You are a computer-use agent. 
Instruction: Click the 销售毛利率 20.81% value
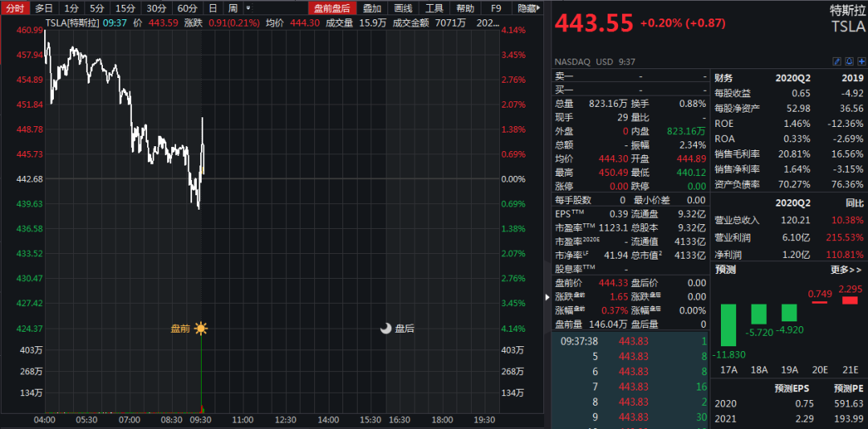(794, 154)
